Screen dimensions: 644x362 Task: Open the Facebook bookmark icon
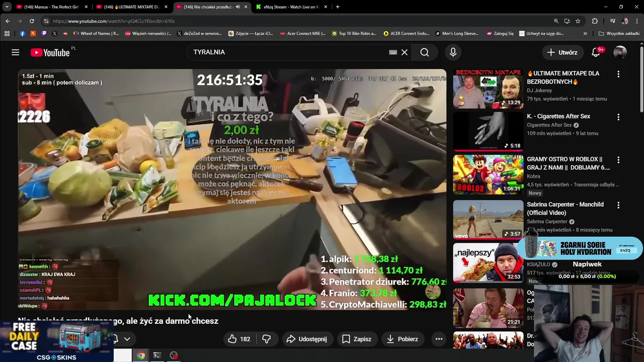pos(22,34)
